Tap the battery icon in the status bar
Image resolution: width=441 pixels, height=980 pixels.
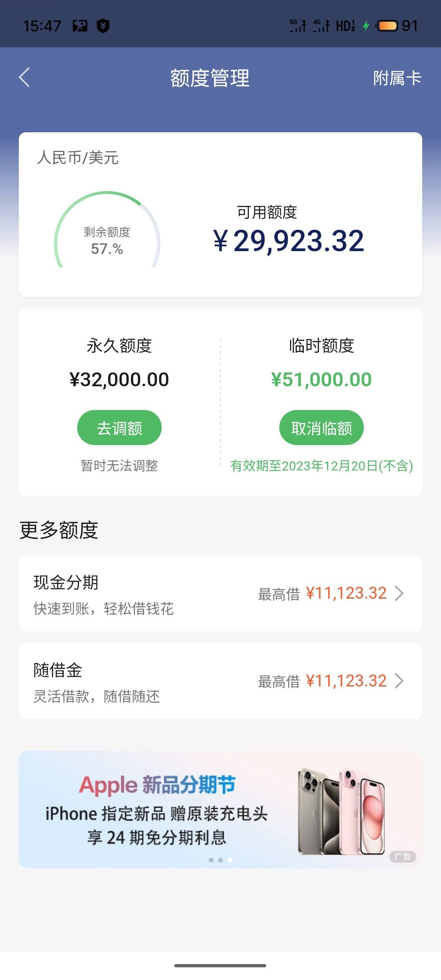[386, 26]
